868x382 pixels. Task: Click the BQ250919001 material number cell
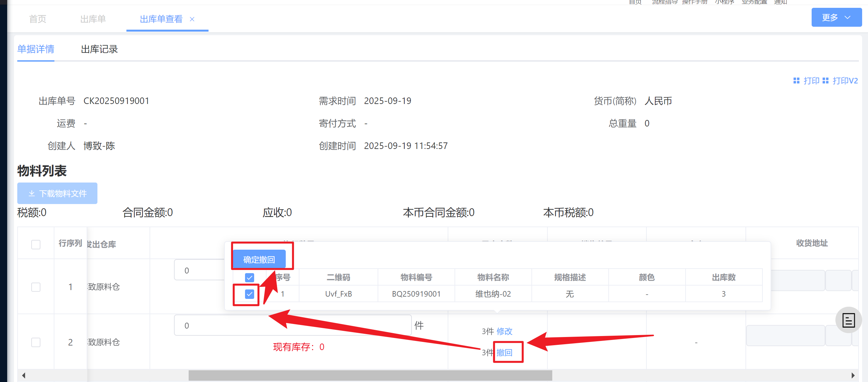[416, 294]
